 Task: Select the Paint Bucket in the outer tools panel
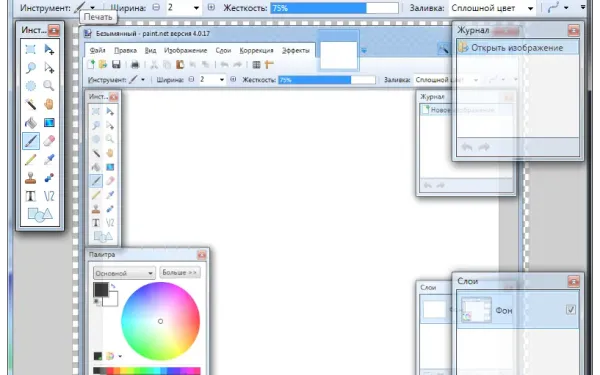pos(31,122)
